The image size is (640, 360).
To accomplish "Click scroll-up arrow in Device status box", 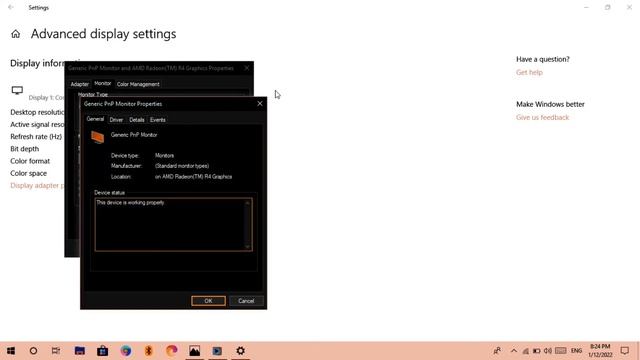I will pos(247,203).
